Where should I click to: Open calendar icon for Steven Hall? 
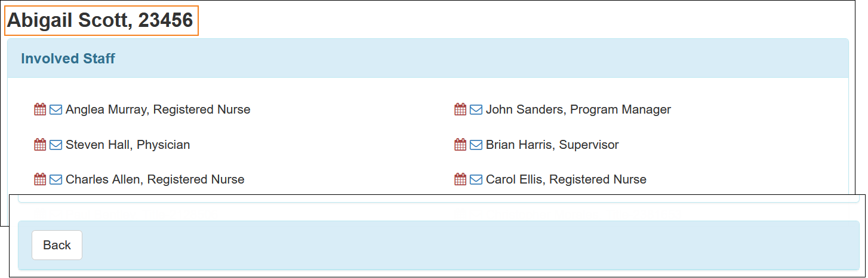40,144
